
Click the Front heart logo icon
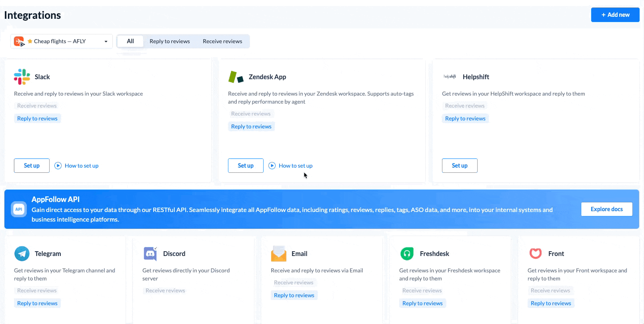536,254
